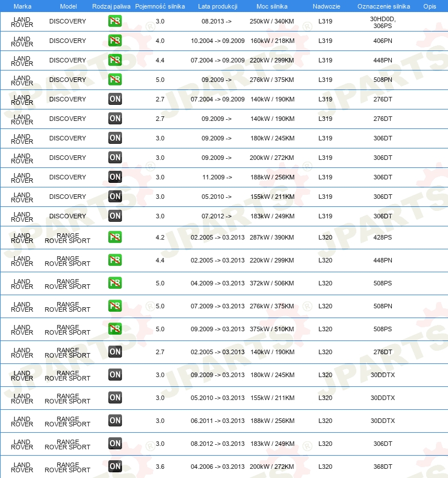The width and height of the screenshot is (448, 478).
Task: Select engine code 30HD0D, 306PS cell
Action: tap(383, 22)
